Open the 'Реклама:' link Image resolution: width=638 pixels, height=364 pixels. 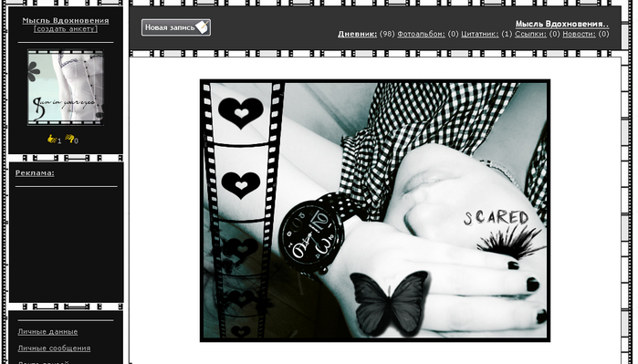click(35, 172)
